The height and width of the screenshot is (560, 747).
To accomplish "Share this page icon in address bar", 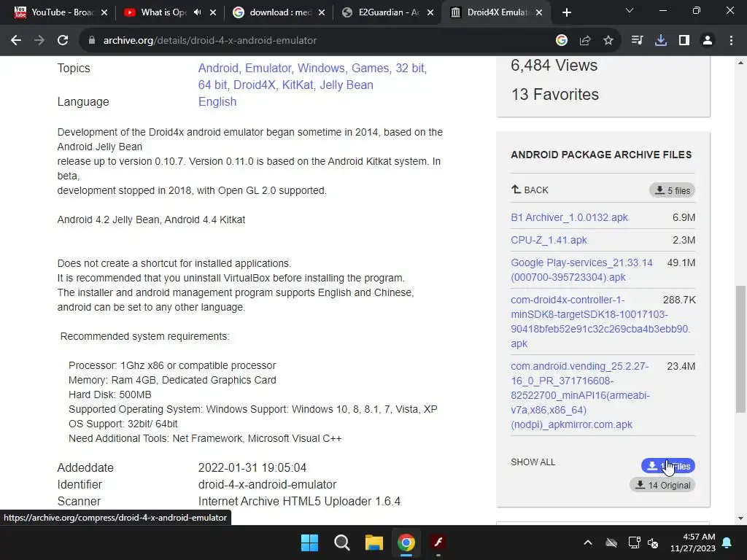I will click(x=585, y=41).
